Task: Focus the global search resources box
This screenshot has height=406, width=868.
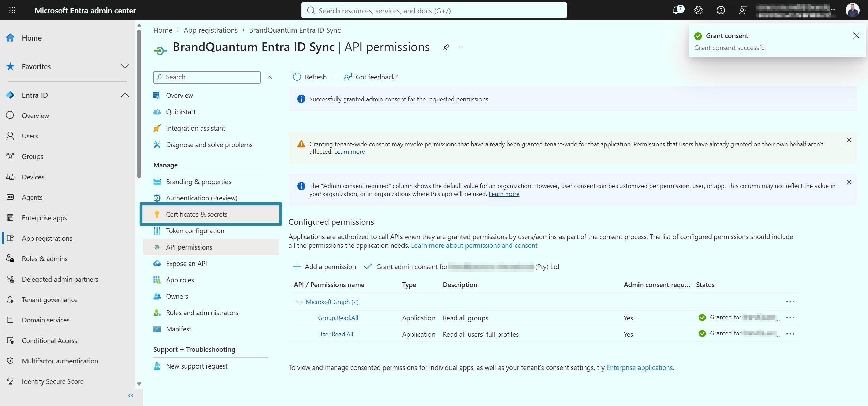Action: pos(434,11)
